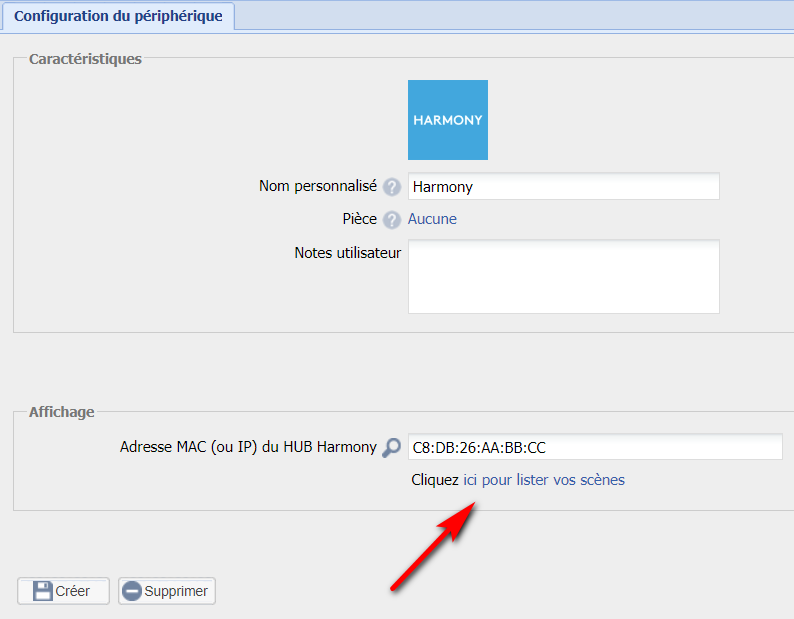The width and height of the screenshot is (794, 619).
Task: Open help icon beside Pièce
Action: pos(392,220)
